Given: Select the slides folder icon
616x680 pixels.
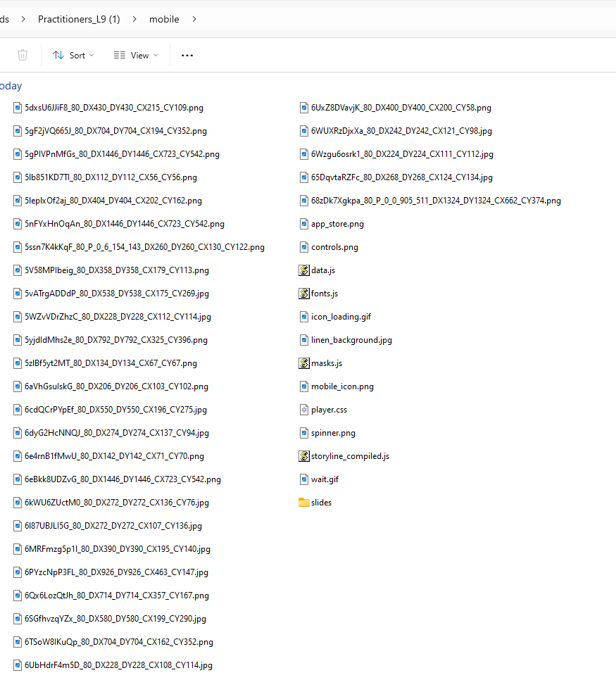Looking at the screenshot, I should point(304,502).
